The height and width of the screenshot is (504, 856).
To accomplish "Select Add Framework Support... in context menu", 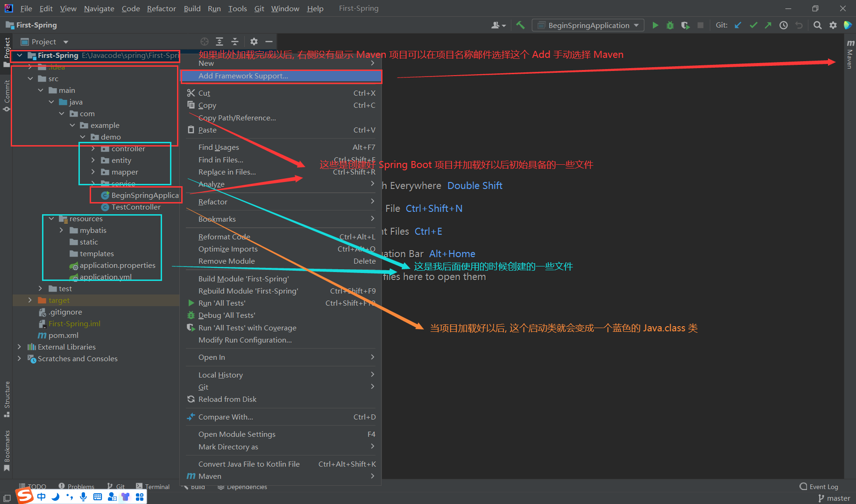I will pos(281,76).
